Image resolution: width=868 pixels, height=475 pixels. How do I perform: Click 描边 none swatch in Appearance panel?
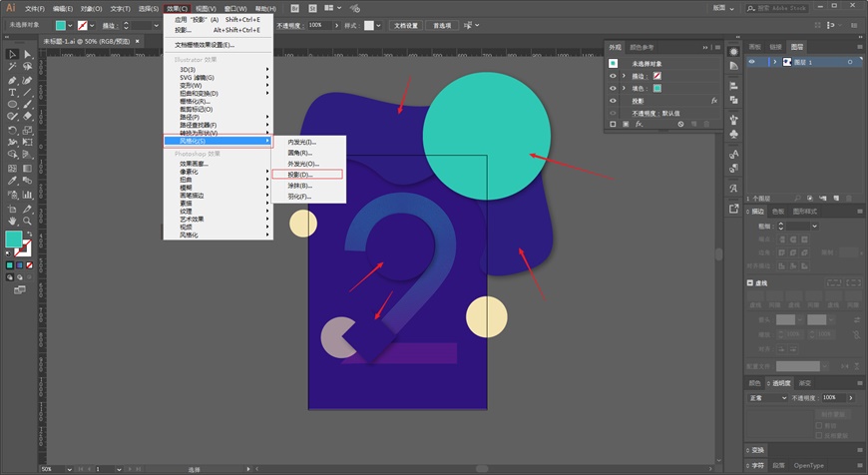pyautogui.click(x=657, y=76)
